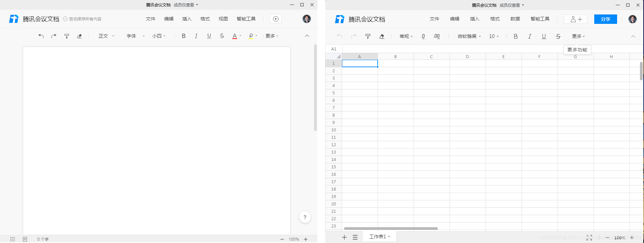The width and height of the screenshot is (644, 243).
Task: Click document vertical scrollbar
Action: 315,87
